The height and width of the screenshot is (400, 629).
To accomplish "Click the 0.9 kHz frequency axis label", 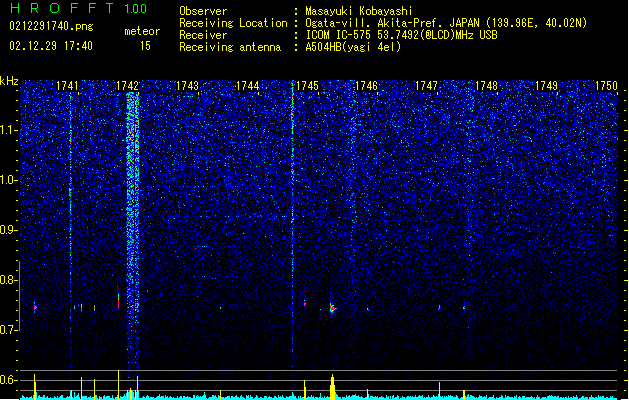I will coord(9,230).
